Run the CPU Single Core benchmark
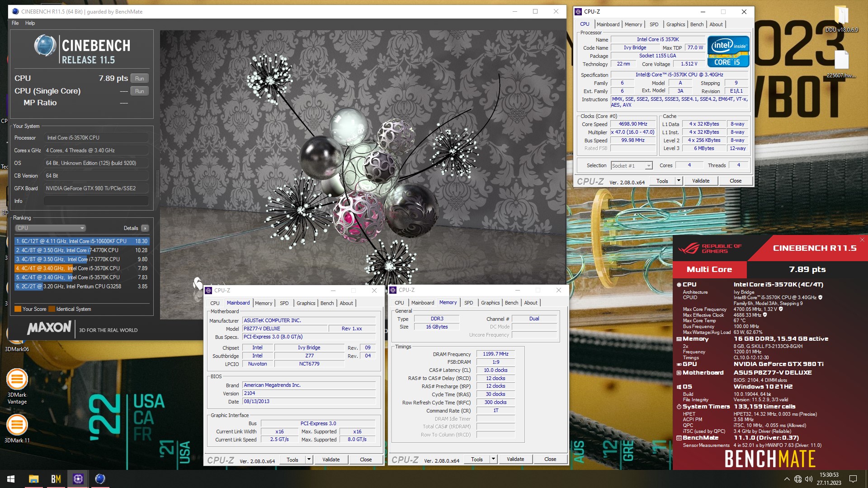Viewport: 868px width, 488px height. [140, 91]
